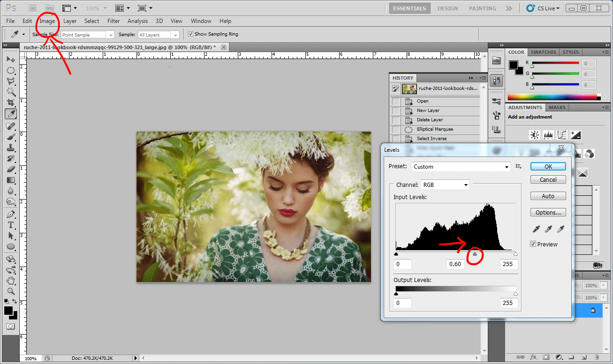Select the Crop tool
This screenshot has width=613, height=364.
pos(10,103)
